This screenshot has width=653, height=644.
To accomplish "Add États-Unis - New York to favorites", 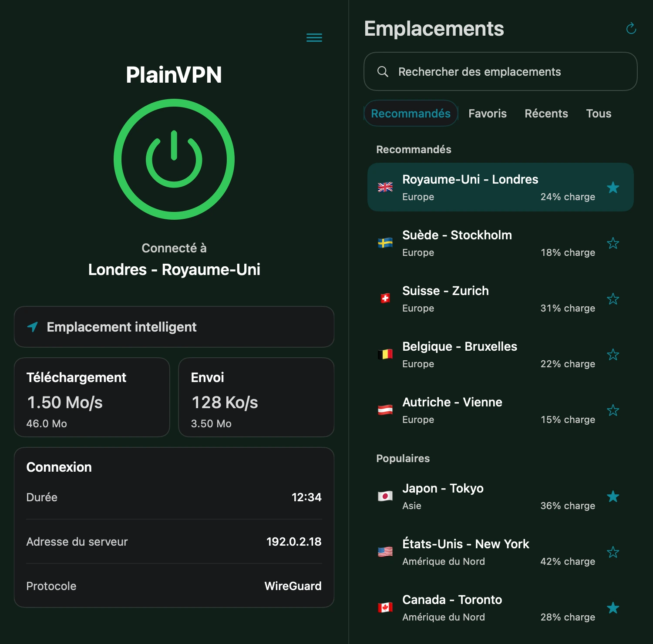I will pyautogui.click(x=613, y=552).
